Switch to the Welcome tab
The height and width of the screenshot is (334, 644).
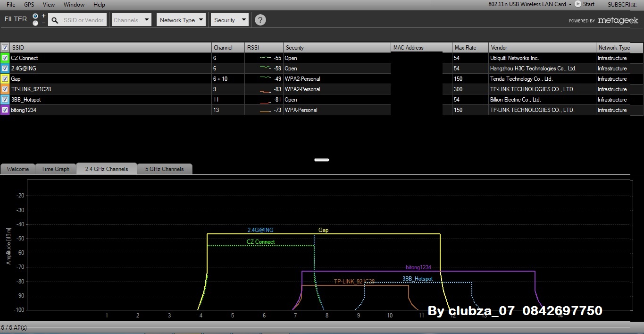coord(18,169)
